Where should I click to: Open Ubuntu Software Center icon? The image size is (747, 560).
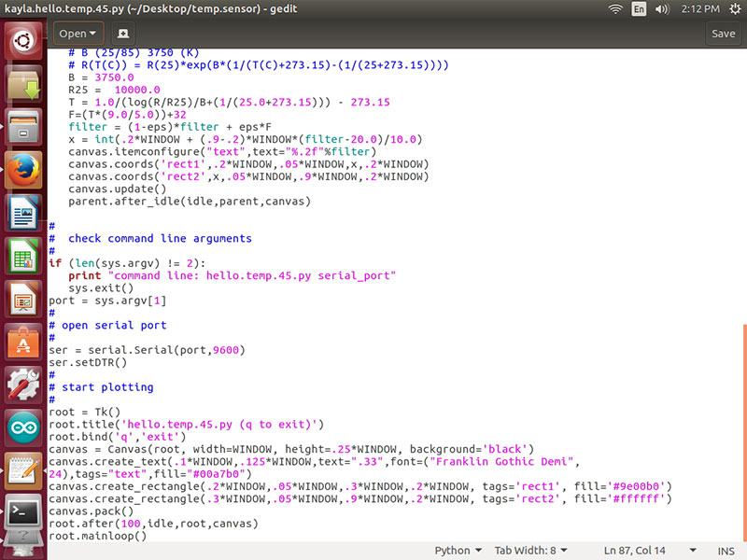click(x=23, y=342)
